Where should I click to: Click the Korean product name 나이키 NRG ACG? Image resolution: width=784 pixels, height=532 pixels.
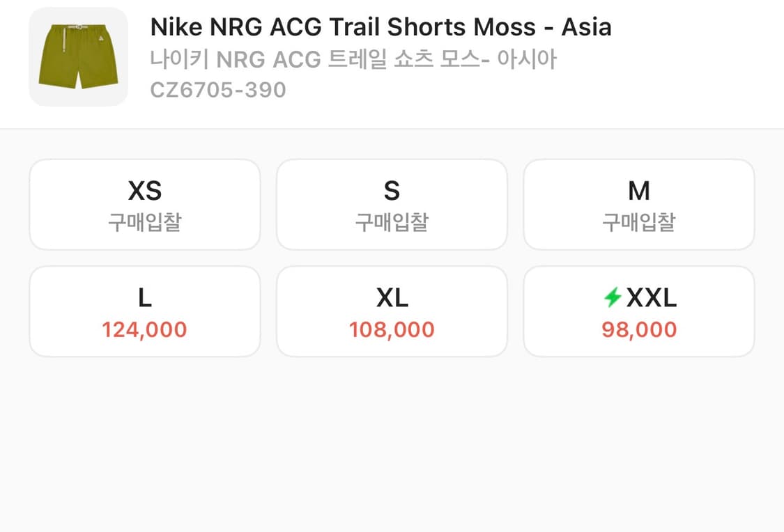pos(353,59)
